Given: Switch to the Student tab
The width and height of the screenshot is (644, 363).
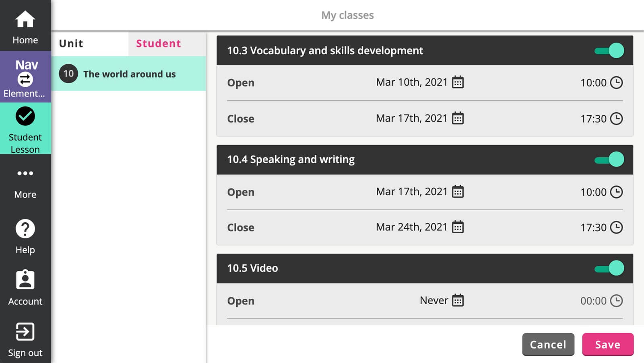Looking at the screenshot, I should point(159,43).
